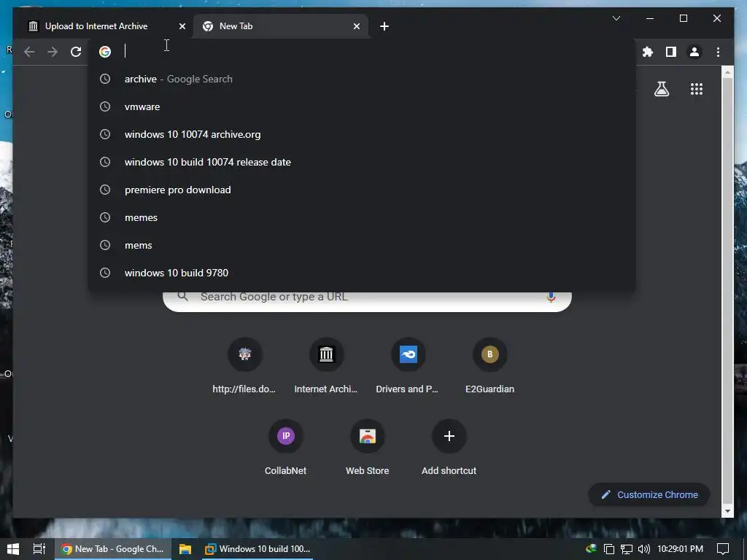Open the notification center icon
Viewport: 747px width, 560px height.
[723, 549]
